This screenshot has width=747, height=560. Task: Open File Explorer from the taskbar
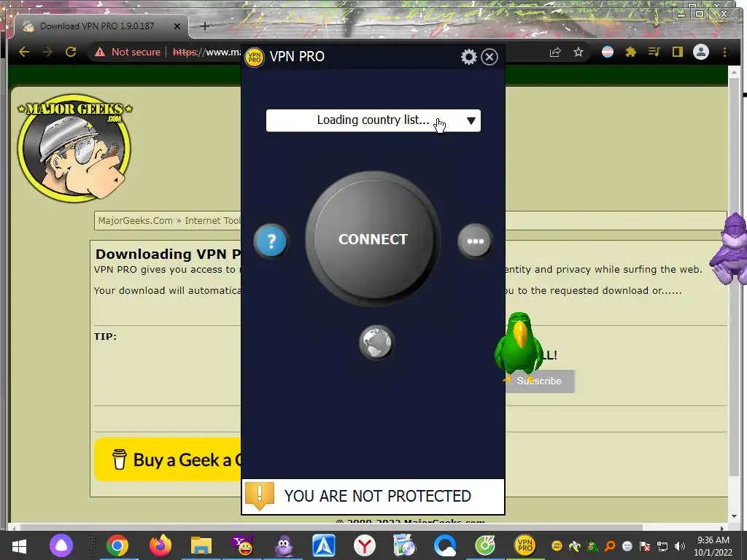click(x=201, y=545)
